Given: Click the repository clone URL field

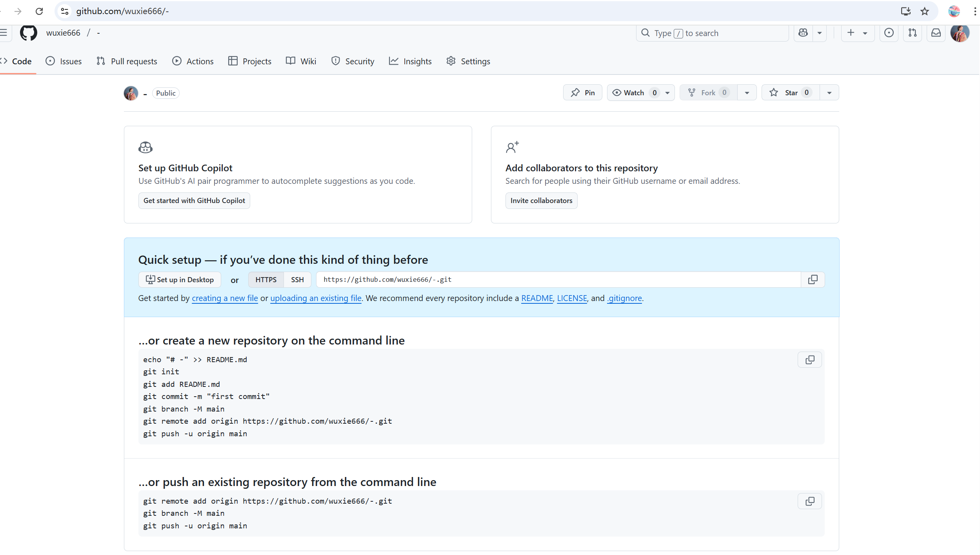Looking at the screenshot, I should [x=558, y=279].
